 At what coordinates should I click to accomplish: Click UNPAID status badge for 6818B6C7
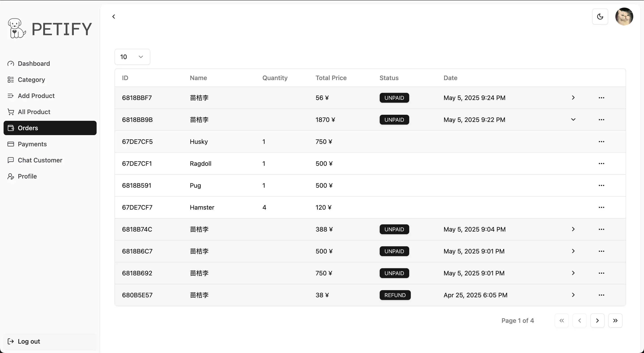click(394, 251)
